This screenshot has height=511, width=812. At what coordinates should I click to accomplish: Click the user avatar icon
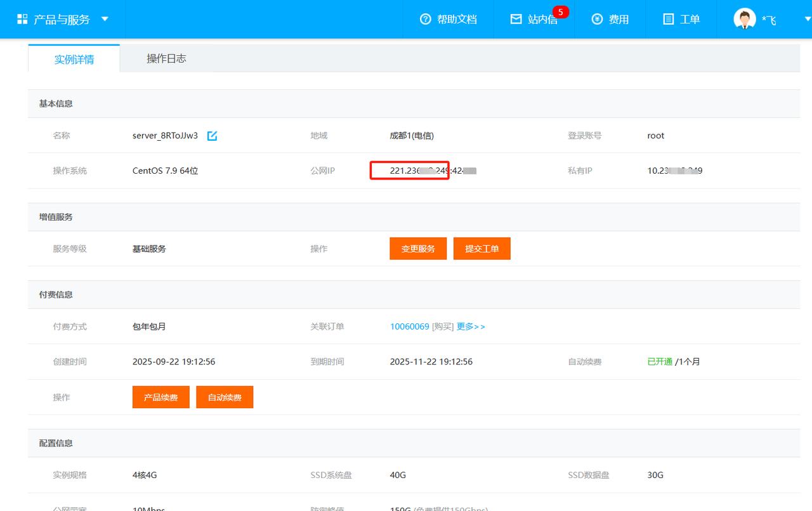pos(744,19)
